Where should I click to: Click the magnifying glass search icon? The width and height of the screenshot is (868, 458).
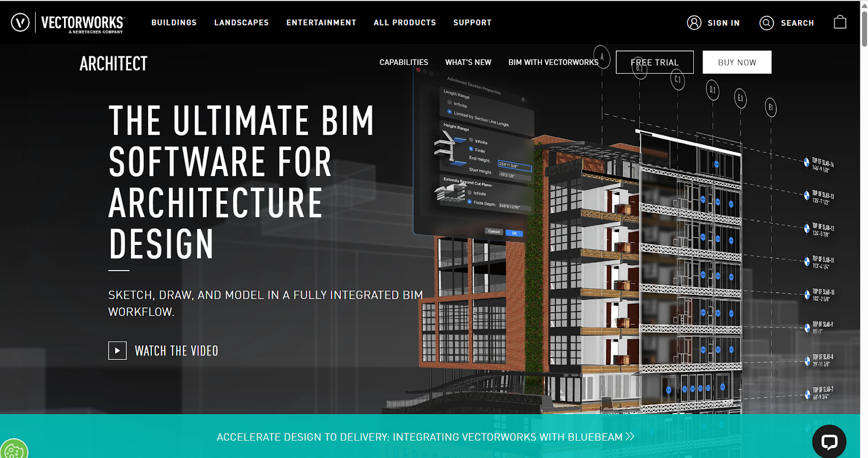pos(767,23)
